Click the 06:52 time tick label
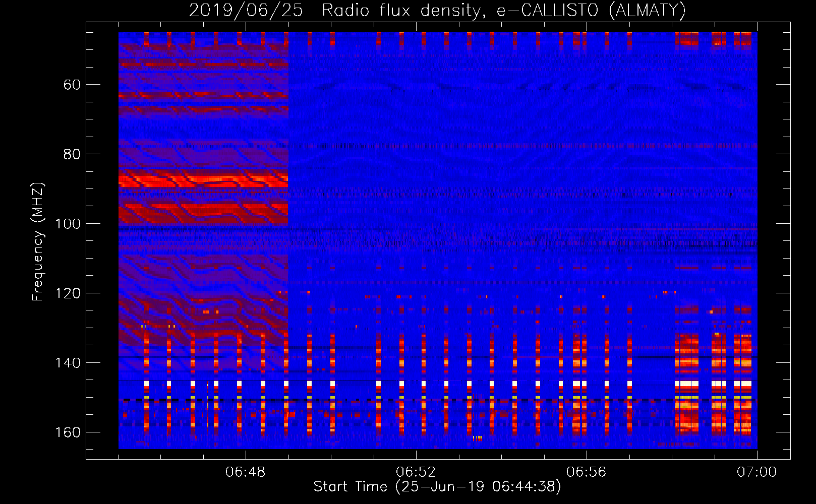The width and height of the screenshot is (816, 504). tap(416, 472)
